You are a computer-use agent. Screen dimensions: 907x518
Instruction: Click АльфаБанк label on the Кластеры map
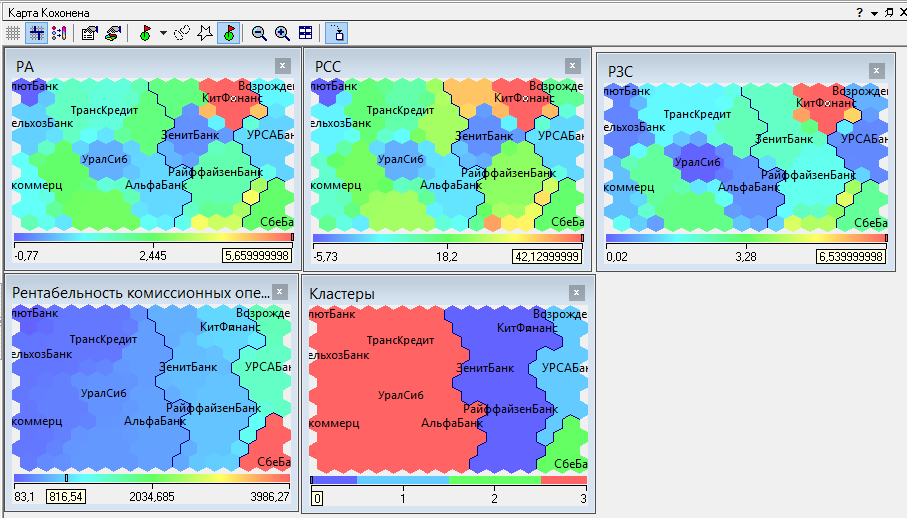[452, 423]
